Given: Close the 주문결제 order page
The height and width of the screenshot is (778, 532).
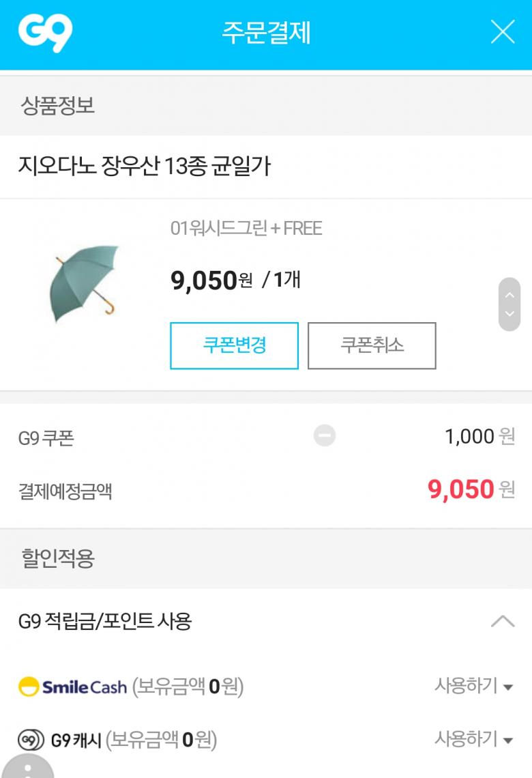Looking at the screenshot, I should [x=503, y=32].
